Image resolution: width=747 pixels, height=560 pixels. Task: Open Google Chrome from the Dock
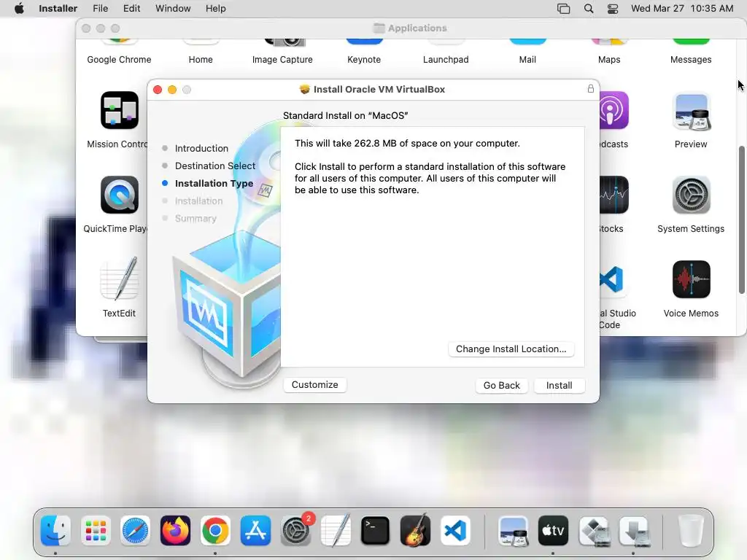click(215, 531)
